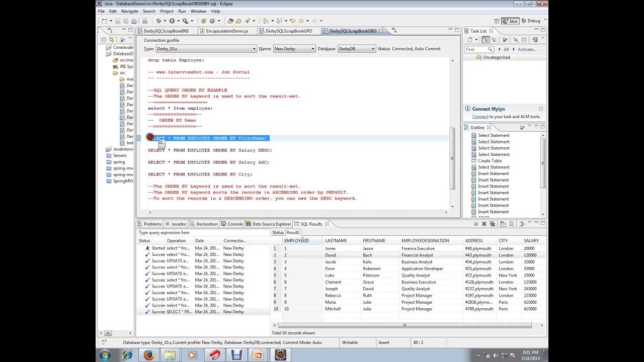
Task: Collapse All in Package Explorer
Action: point(104,39)
